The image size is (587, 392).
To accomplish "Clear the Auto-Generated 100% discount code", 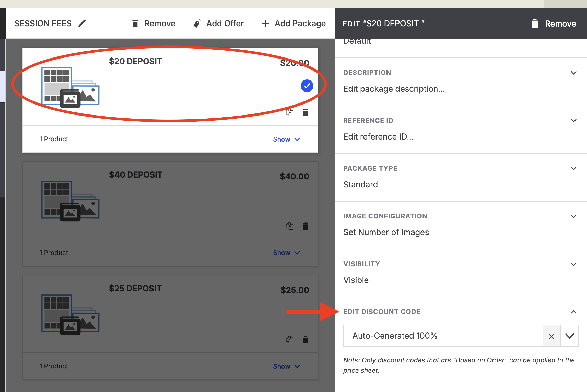I will (x=551, y=336).
